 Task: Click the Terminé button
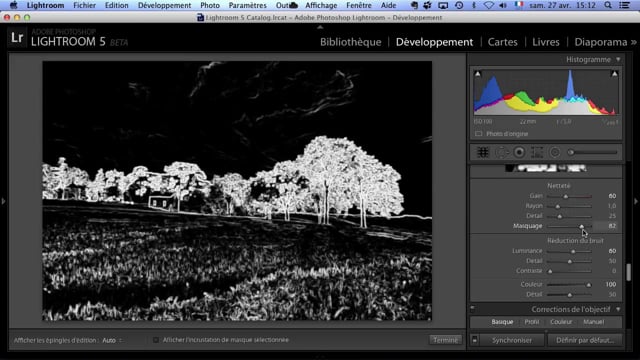click(x=445, y=340)
